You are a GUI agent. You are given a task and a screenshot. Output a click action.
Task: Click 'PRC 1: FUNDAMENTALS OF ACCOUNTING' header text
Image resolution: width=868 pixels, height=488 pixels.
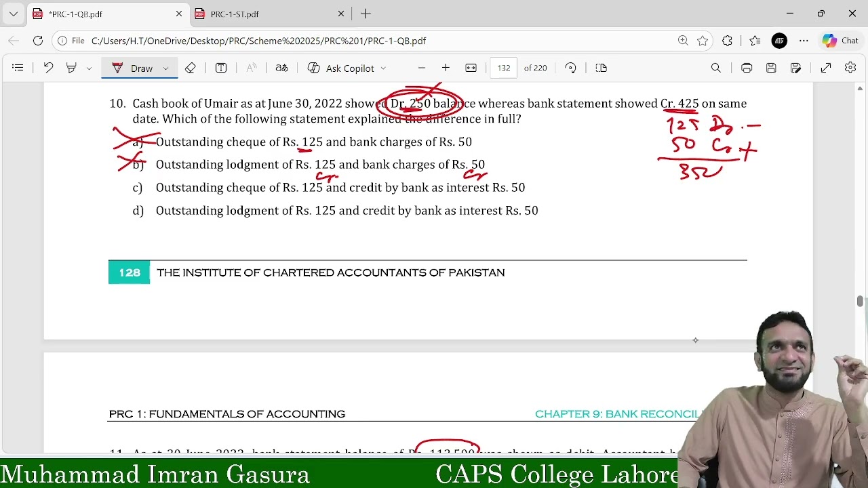click(227, 414)
